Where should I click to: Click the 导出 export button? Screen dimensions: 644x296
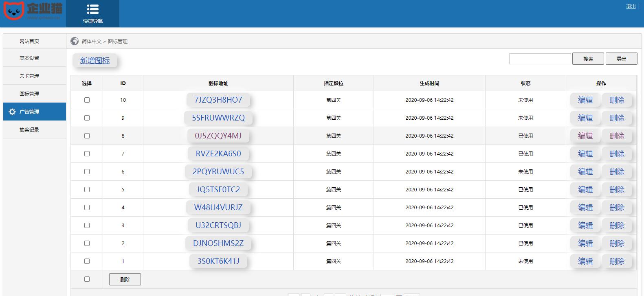pos(621,59)
